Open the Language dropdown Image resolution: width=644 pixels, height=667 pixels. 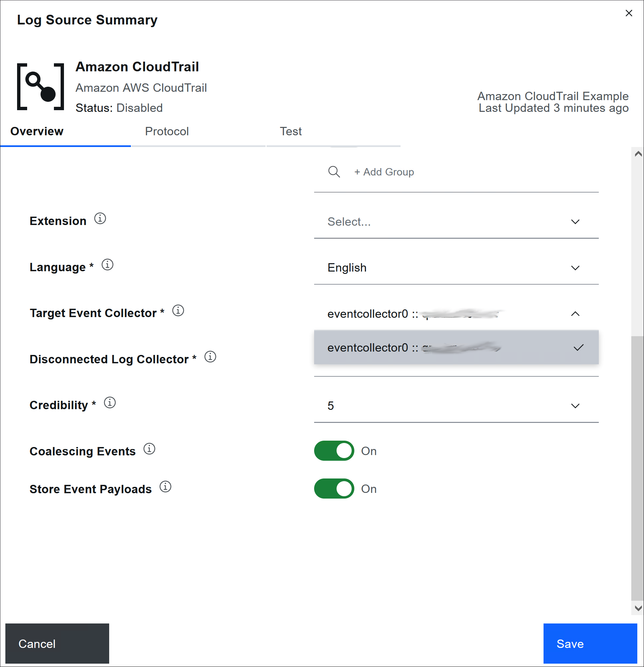pos(456,268)
